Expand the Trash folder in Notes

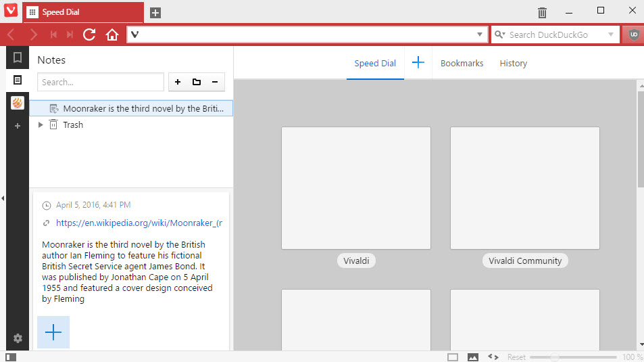pos(41,125)
